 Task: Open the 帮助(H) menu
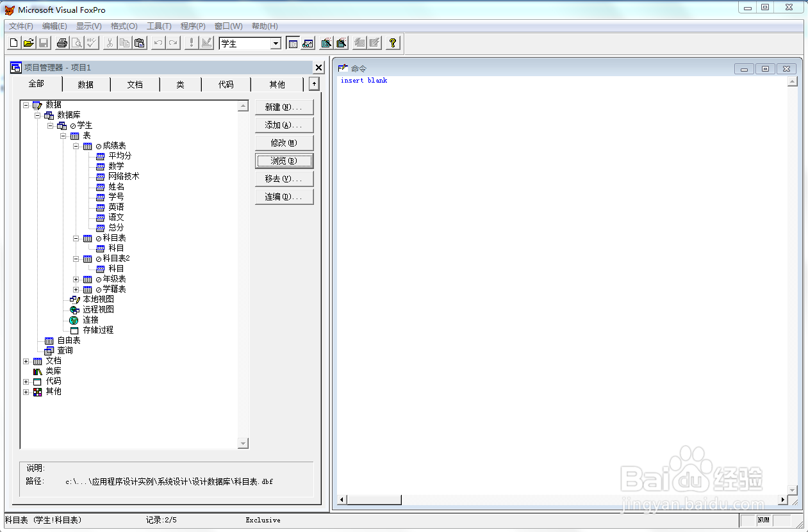tap(265, 26)
